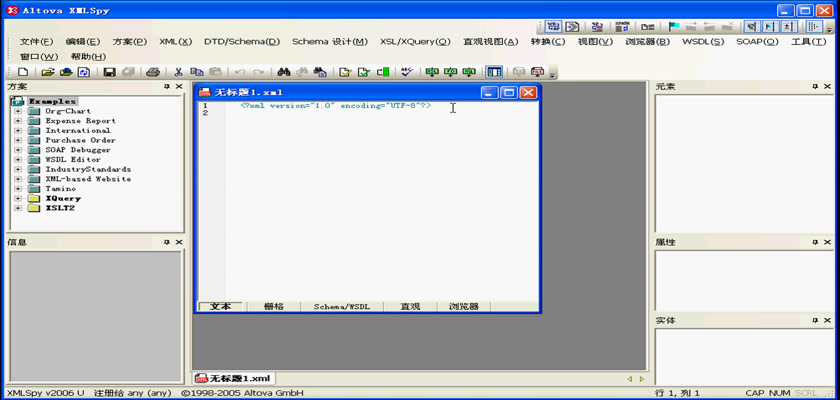Screen dimensions: 840x400
Task: Expand the Org-Chart folder
Action: click(18, 111)
